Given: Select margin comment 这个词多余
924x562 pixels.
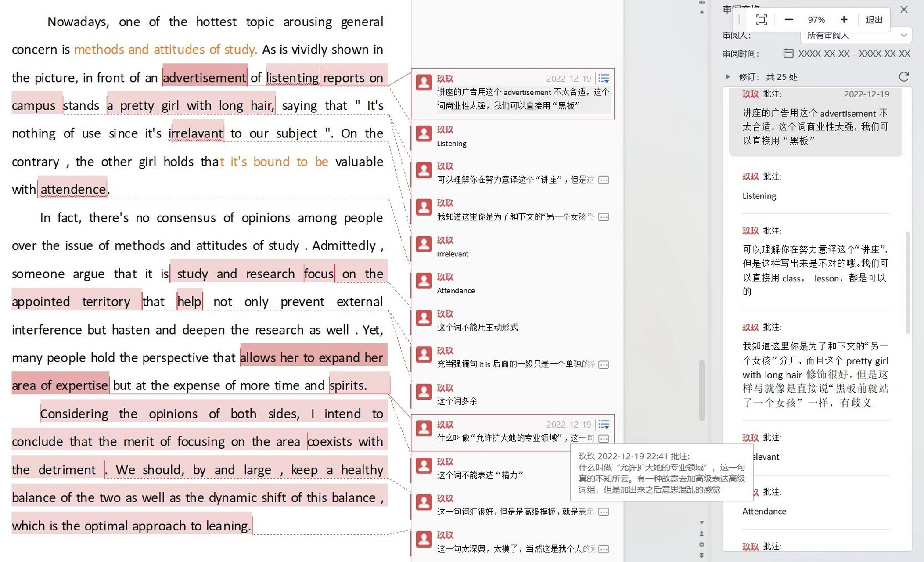Looking at the screenshot, I should pyautogui.click(x=457, y=401).
